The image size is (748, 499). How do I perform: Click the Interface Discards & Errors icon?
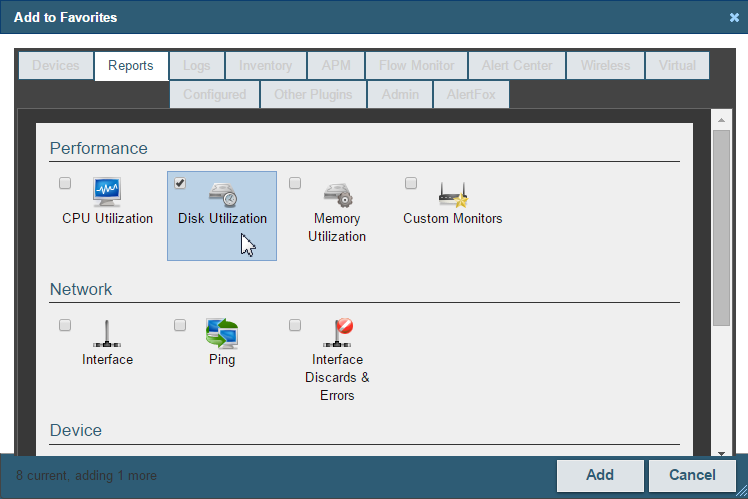coord(337,333)
